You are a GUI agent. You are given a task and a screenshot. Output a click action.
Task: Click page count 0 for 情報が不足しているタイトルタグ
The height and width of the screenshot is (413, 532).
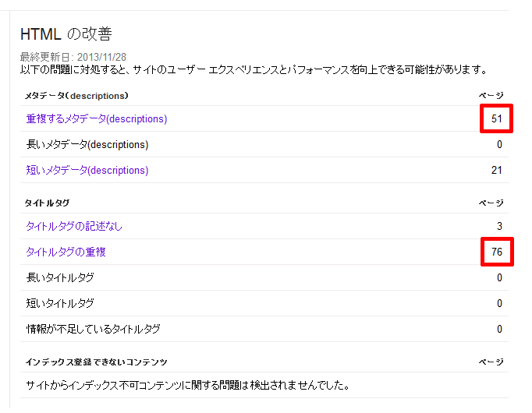click(499, 329)
